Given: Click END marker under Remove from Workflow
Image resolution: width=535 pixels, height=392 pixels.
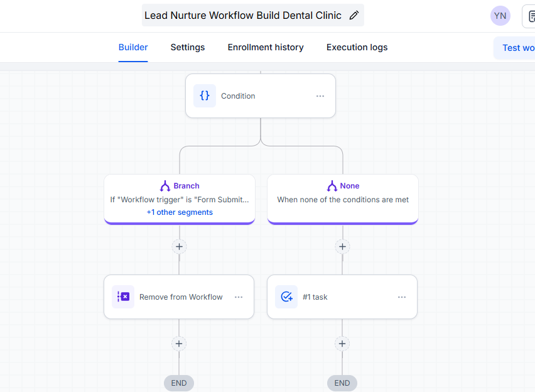Looking at the screenshot, I should click(x=179, y=383).
